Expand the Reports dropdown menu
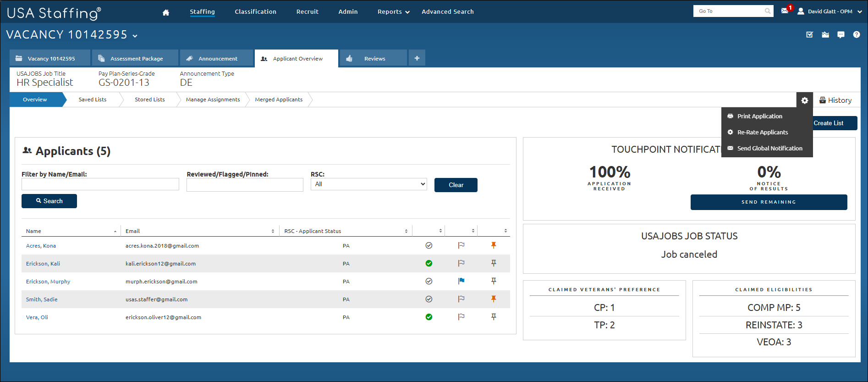Image resolution: width=868 pixels, height=382 pixels. pyautogui.click(x=393, y=12)
